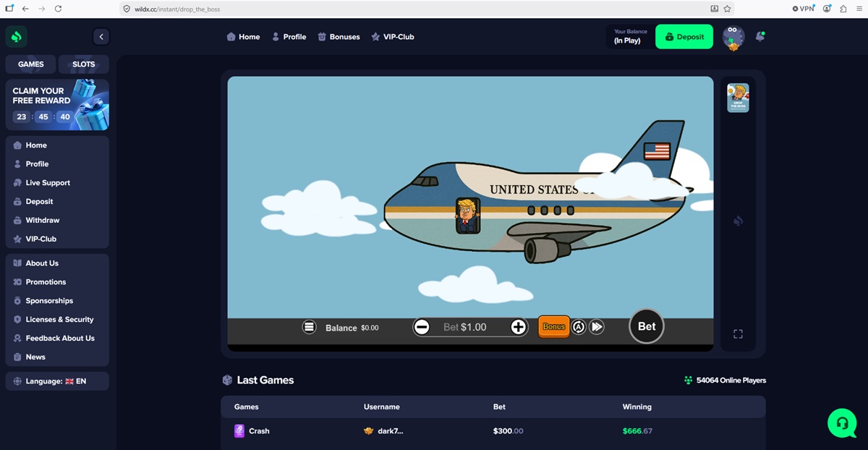Viewport: 868px width, 450px height.
Task: Toggle the autoplay icon
Action: (579, 327)
